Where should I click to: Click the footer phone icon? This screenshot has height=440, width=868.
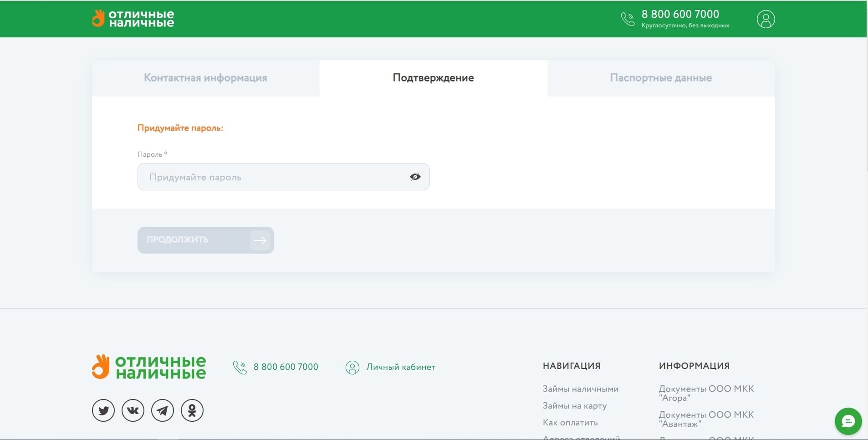[240, 367]
